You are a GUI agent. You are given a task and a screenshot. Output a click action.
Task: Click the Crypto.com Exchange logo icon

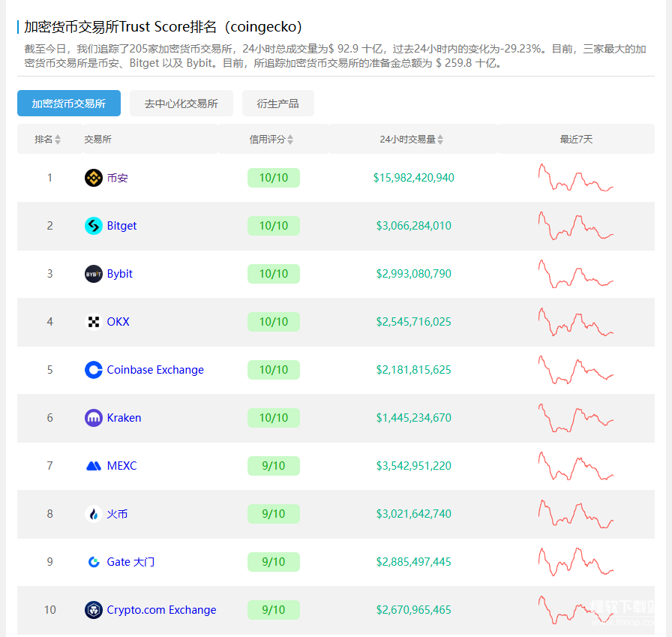coord(94,610)
